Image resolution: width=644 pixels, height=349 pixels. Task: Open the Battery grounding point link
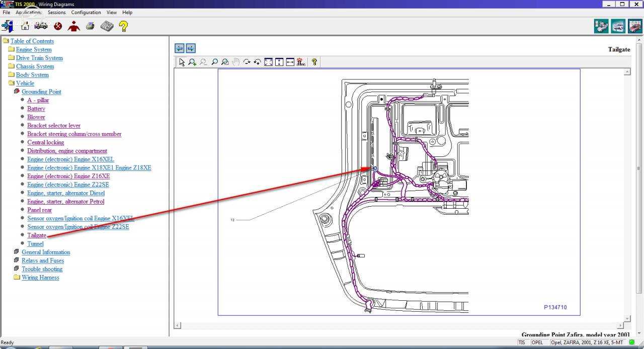pyautogui.click(x=36, y=109)
